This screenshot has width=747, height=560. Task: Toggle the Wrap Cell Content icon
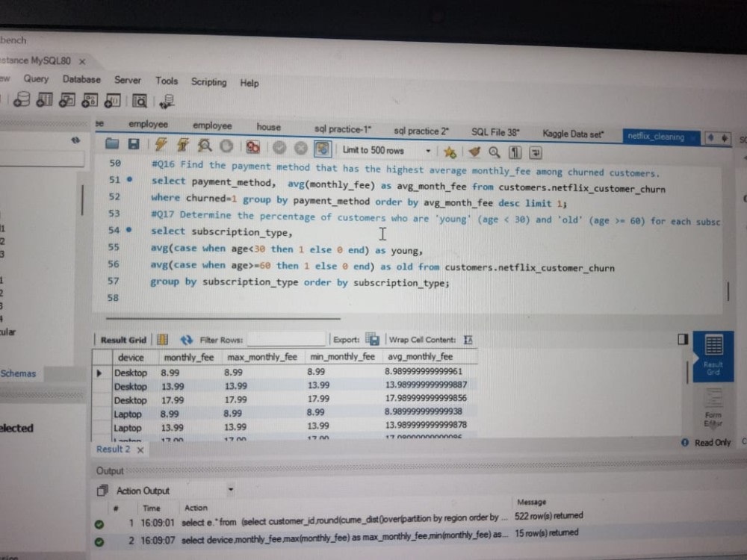(x=468, y=340)
